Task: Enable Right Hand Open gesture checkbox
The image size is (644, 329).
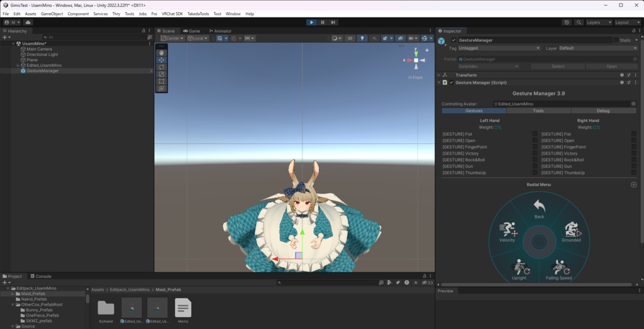Action: point(634,140)
